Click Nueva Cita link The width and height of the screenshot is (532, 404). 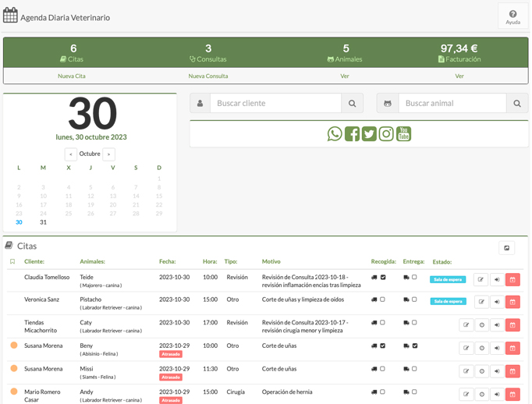(x=72, y=76)
